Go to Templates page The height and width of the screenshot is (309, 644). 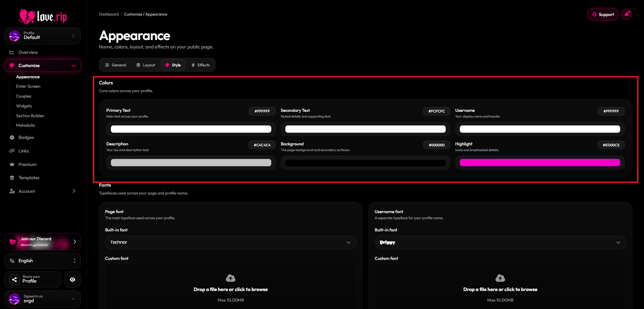point(29,178)
